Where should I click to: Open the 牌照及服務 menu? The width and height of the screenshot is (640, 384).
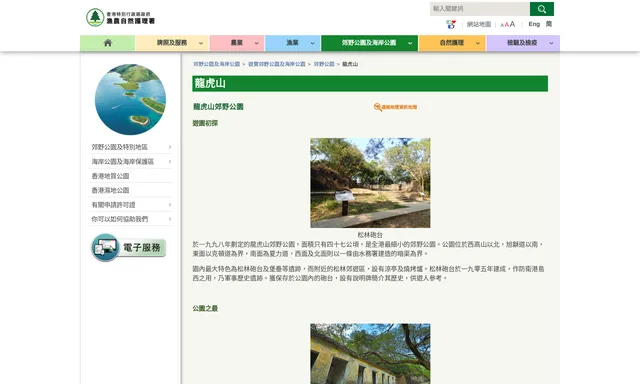(172, 43)
